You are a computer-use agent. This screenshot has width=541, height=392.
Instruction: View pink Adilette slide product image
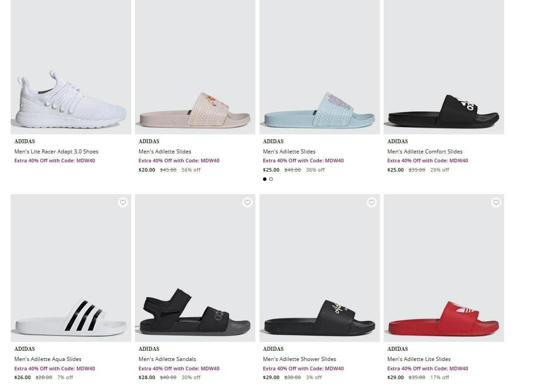click(195, 67)
